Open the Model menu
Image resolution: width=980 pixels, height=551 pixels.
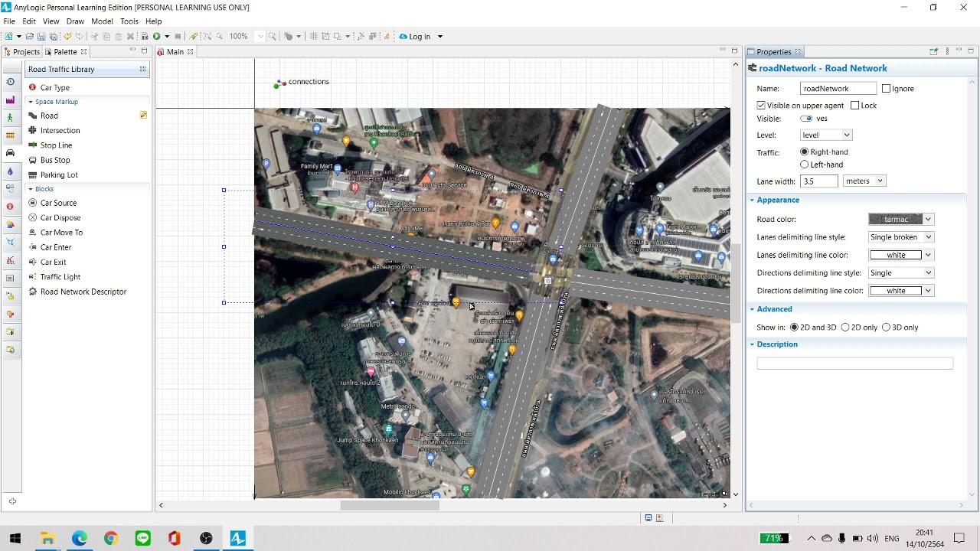(102, 21)
